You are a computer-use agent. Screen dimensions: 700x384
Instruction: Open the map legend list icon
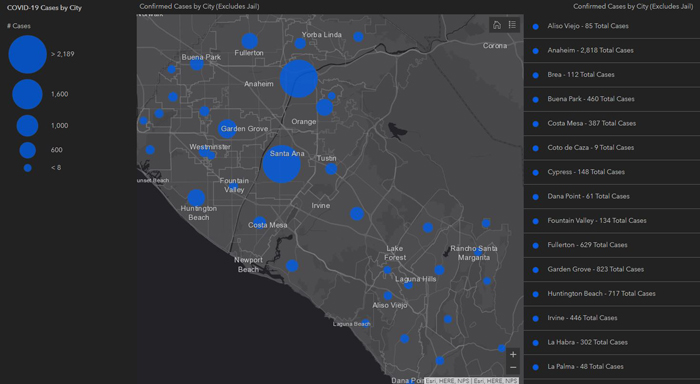512,25
